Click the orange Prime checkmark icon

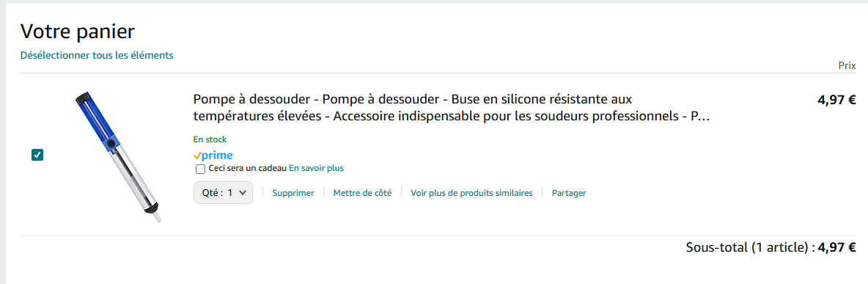tap(197, 156)
